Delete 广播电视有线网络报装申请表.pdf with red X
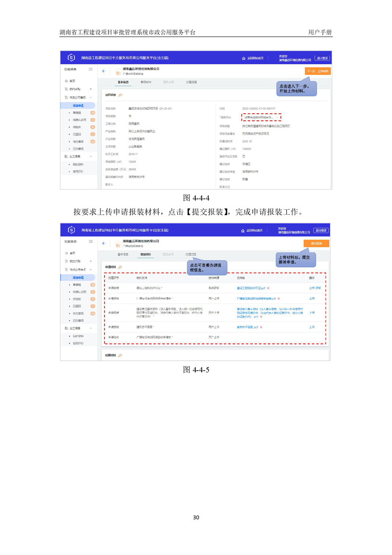392x555 pixels. click(279, 299)
